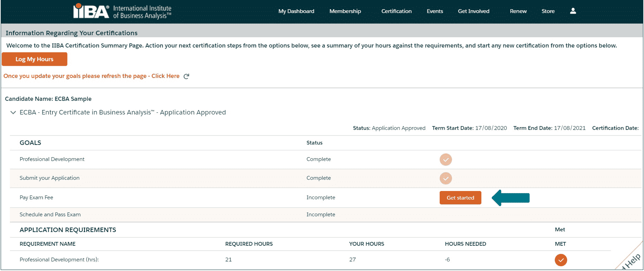Click the Term End Date 17/08/2021
Screen dimensions: 644x271
549,128
